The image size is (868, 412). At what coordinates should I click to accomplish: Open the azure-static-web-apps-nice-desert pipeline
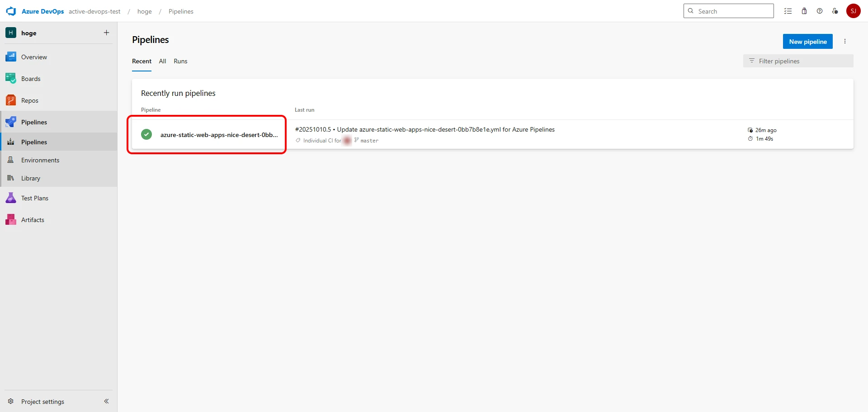(x=219, y=135)
